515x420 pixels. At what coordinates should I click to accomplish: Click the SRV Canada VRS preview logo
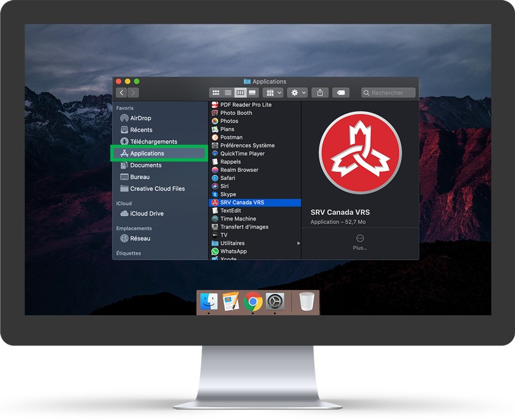pos(360,152)
